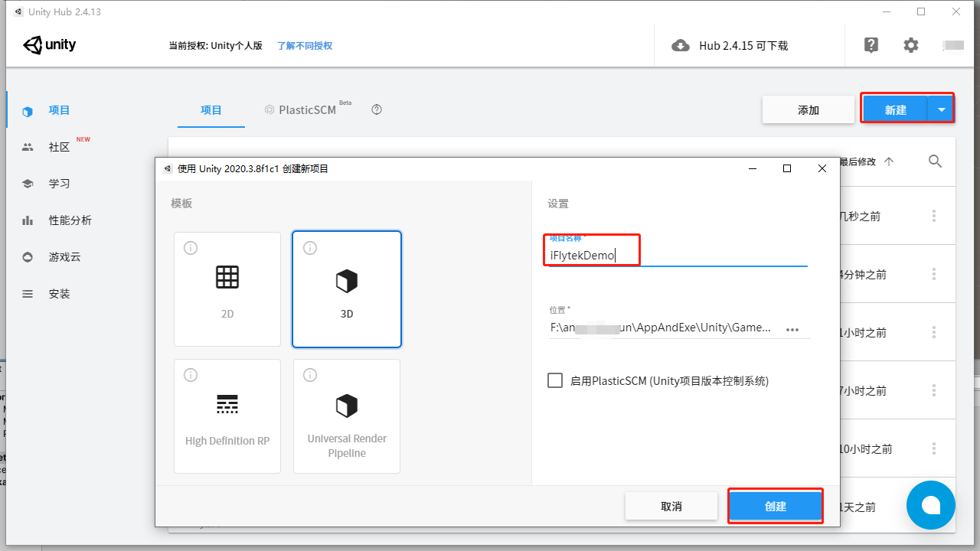The width and height of the screenshot is (980, 551).
Task: Switch to the 项目 tab
Action: click(211, 110)
